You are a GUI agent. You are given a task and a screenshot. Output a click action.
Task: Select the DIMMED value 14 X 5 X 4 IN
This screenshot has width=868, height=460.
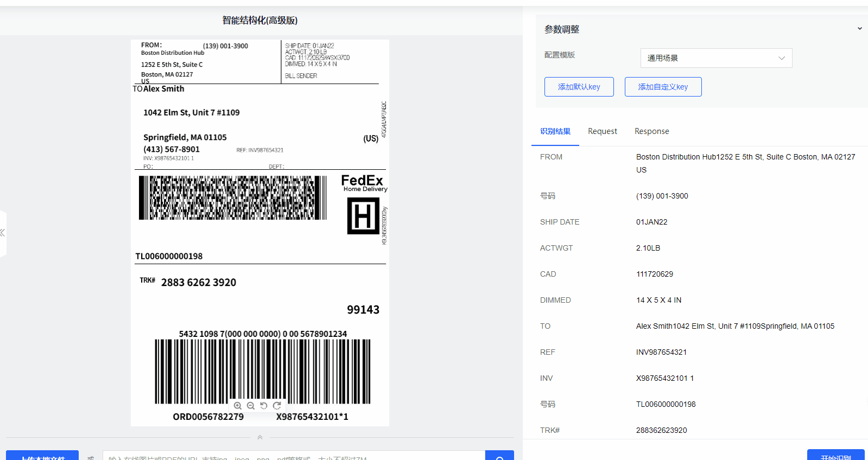pos(658,300)
